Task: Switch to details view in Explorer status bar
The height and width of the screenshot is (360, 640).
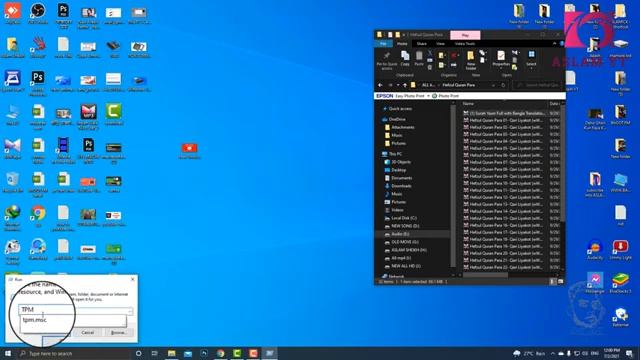Action: click(553, 282)
